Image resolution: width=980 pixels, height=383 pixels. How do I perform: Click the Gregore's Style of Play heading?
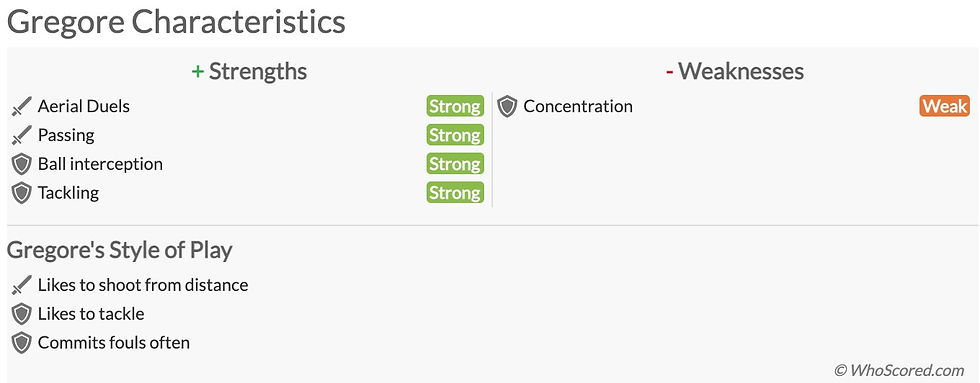119,250
